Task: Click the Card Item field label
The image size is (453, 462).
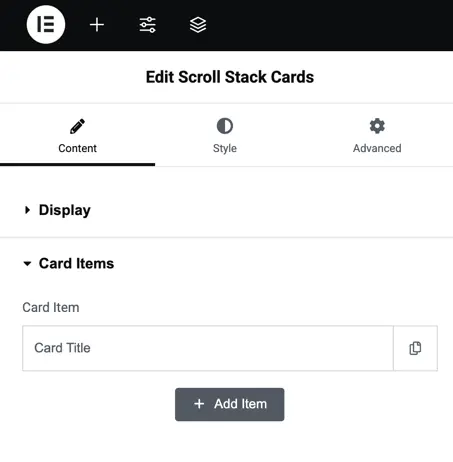Action: (51, 307)
